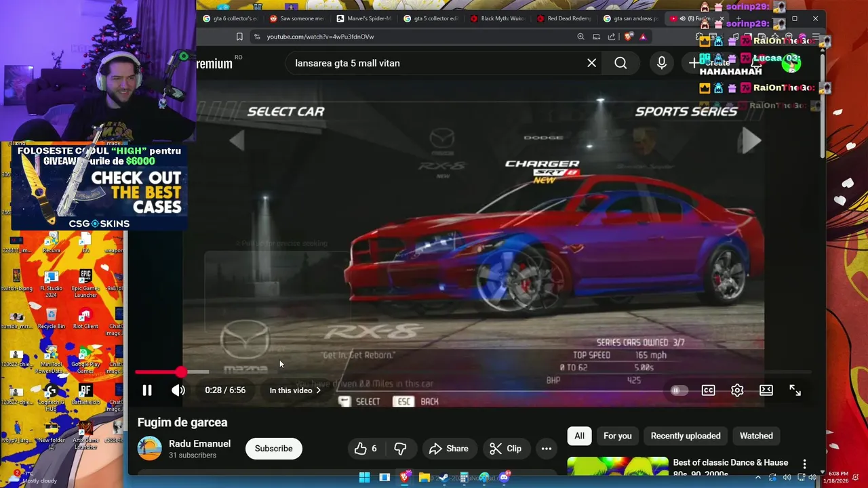
Task: Select the Logitech G HUB desktop icon
Action: 52,398
